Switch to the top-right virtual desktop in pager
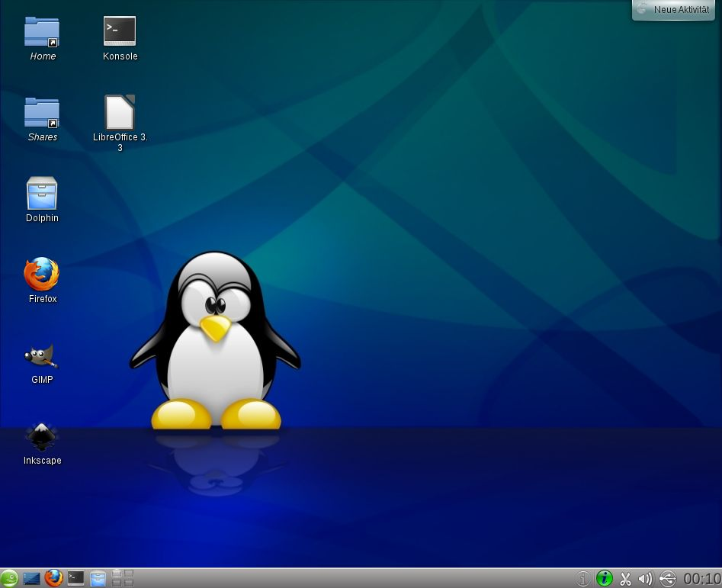This screenshot has height=588, width=722. point(129,574)
